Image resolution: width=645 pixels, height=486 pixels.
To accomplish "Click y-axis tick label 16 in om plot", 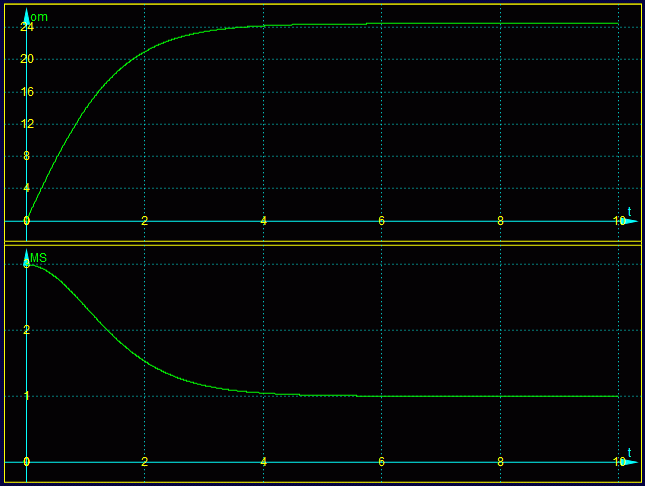I will (x=27, y=92).
